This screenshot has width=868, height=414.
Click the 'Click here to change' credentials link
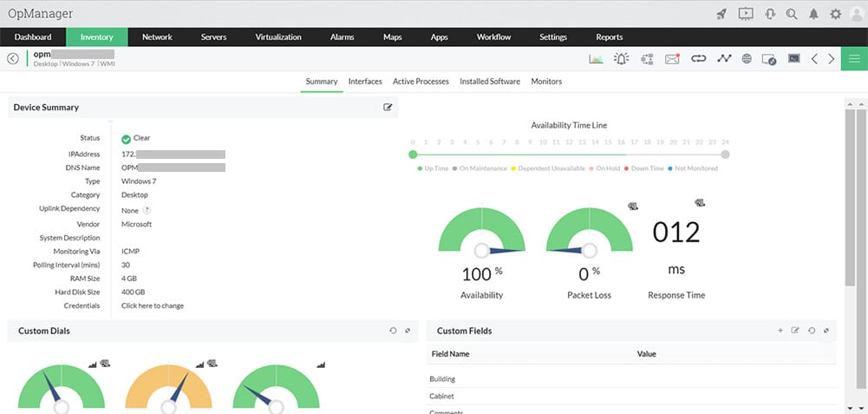(153, 306)
